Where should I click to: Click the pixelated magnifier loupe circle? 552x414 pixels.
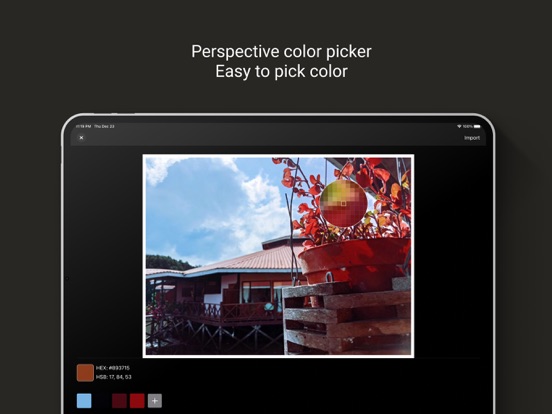(344, 203)
